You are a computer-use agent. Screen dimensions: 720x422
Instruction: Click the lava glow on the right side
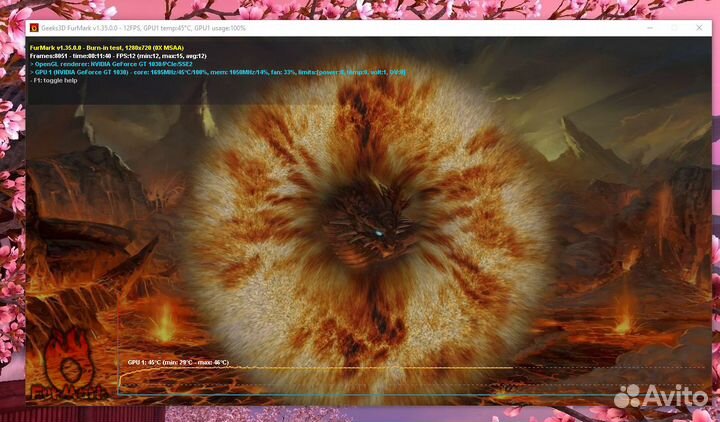tap(625, 322)
